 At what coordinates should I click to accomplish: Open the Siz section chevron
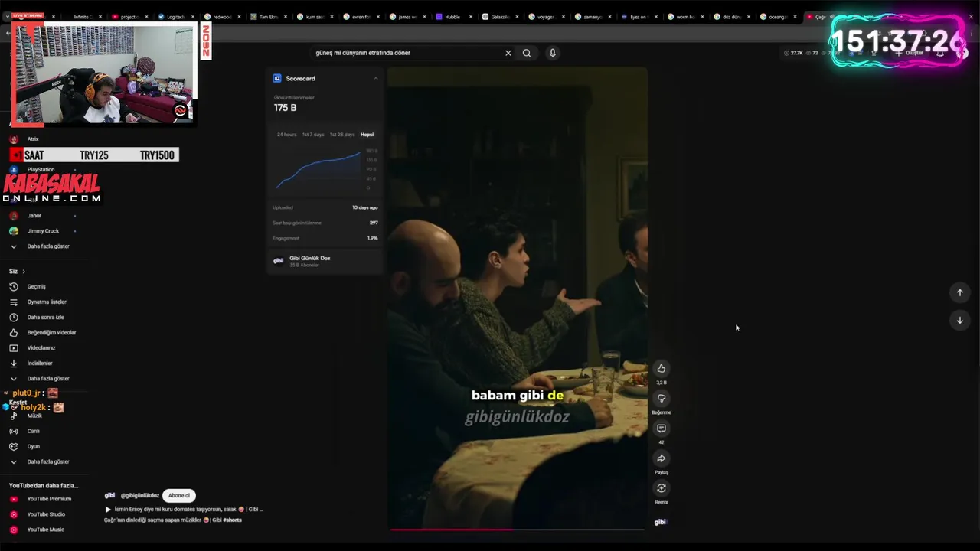click(x=23, y=271)
